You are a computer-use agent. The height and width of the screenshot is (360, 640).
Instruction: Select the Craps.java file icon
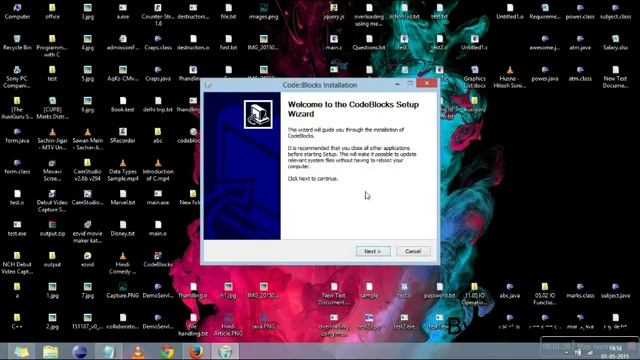(158, 73)
